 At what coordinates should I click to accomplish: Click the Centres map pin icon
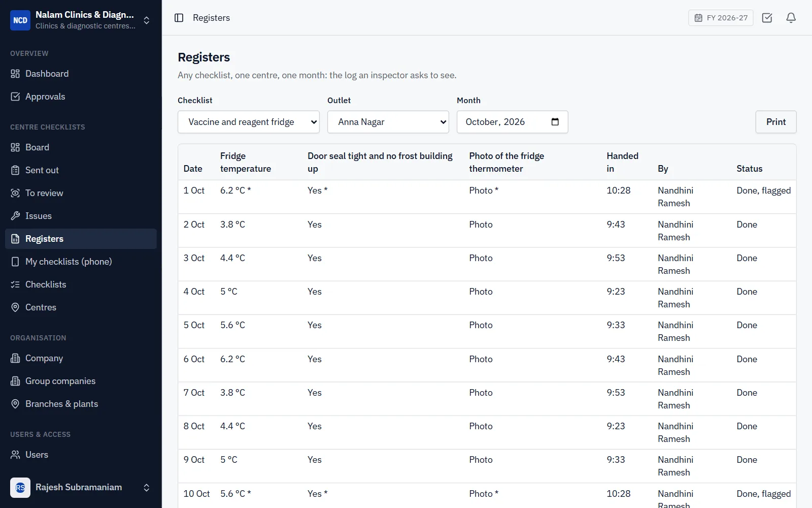[15, 307]
